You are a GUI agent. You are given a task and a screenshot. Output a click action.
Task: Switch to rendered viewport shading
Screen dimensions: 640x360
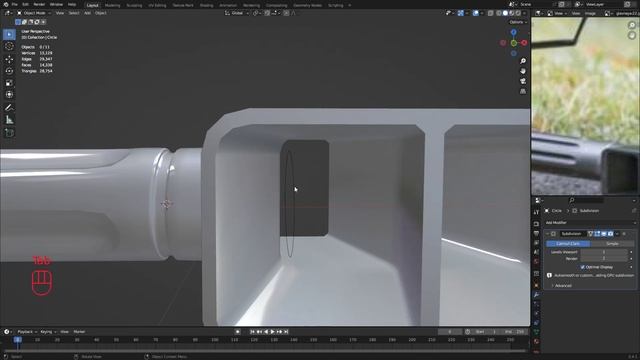[518, 13]
